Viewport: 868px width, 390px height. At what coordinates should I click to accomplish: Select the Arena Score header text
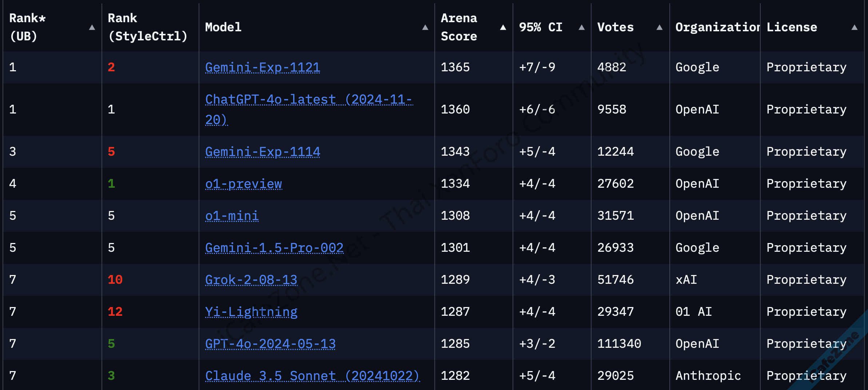point(459,27)
